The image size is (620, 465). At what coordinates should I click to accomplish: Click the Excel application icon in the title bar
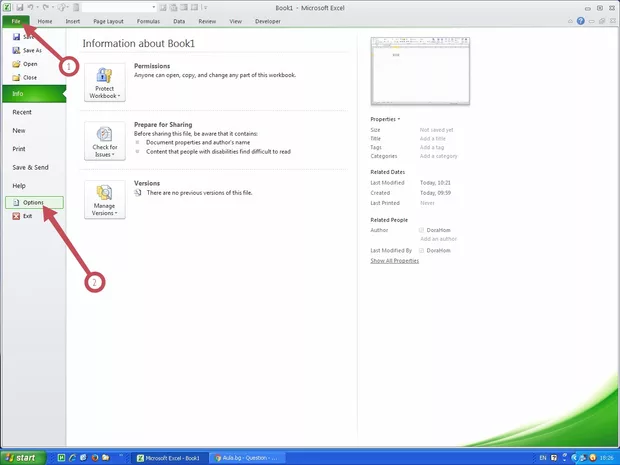[7, 7]
